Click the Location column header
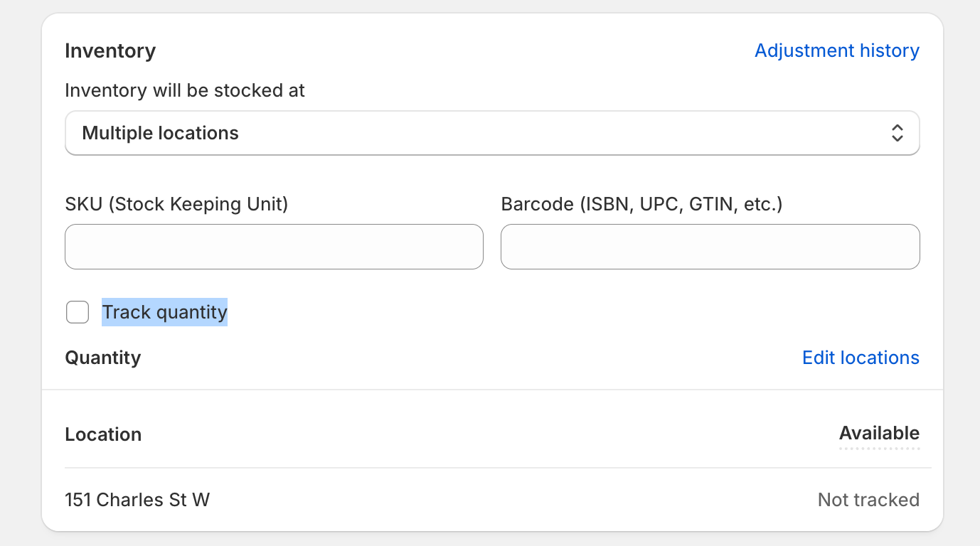Viewport: 980px width, 546px height. click(x=103, y=434)
